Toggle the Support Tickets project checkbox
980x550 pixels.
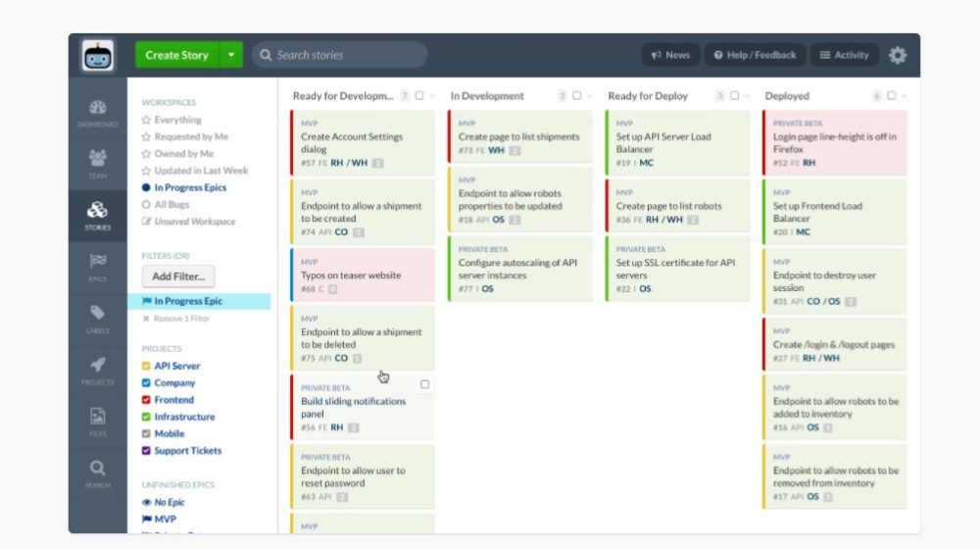[146, 451]
